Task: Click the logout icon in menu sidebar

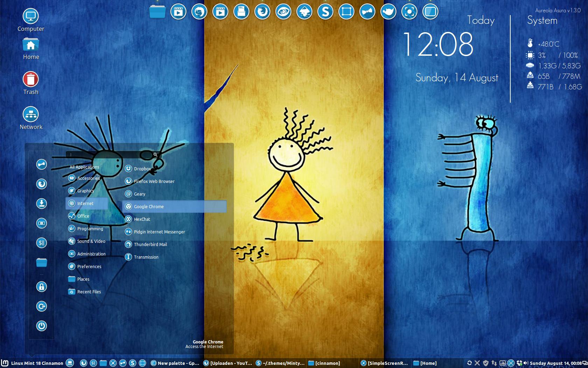Action: 42,306
